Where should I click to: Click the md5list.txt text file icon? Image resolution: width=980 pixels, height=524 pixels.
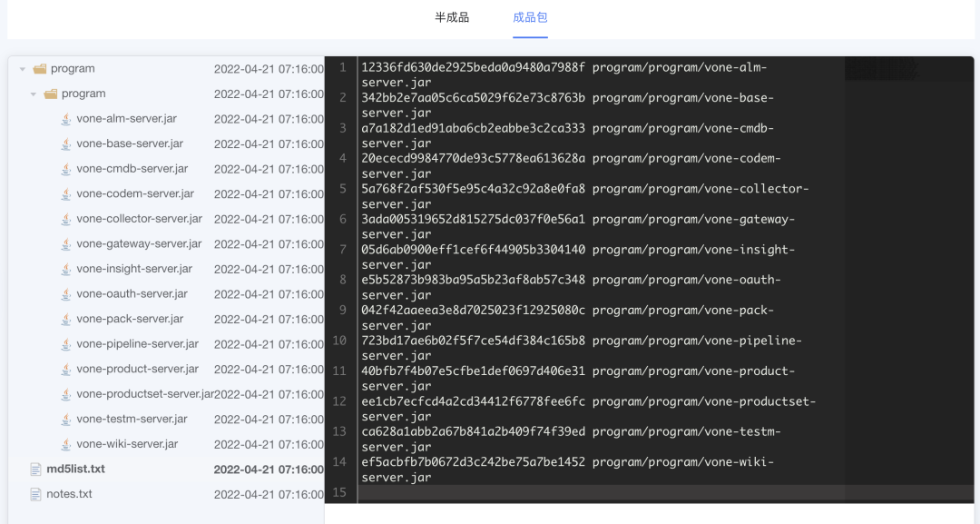click(x=36, y=469)
